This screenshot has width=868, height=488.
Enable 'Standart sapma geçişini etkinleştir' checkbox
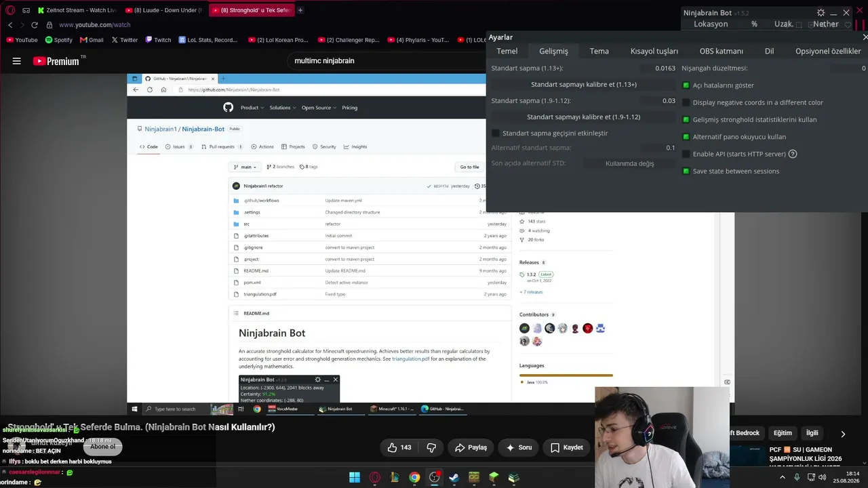[x=495, y=134]
